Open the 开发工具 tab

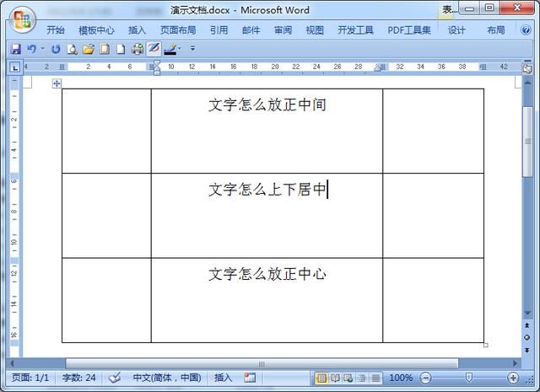[355, 30]
